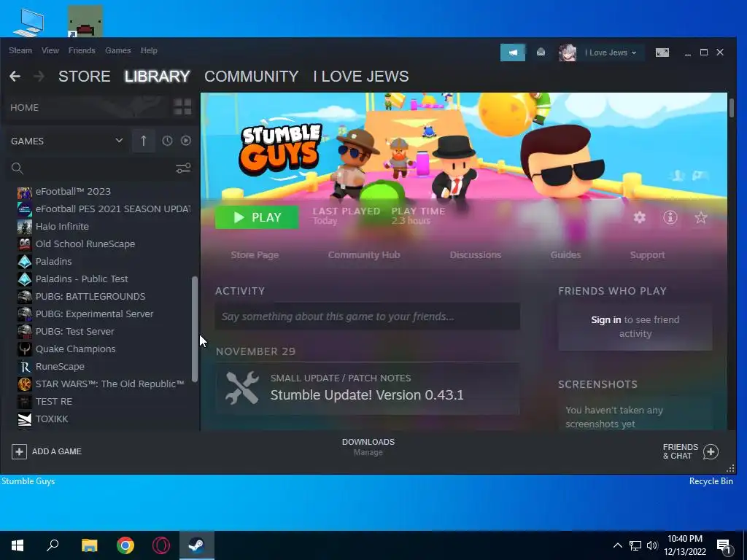Go to the COMMUNITY tab

pyautogui.click(x=252, y=76)
